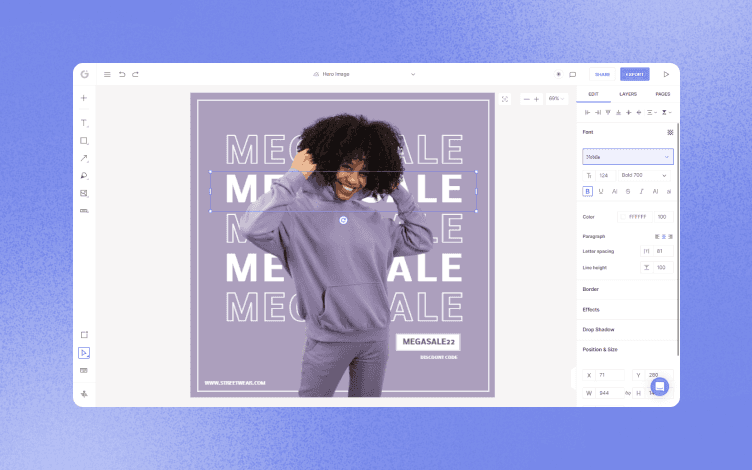This screenshot has height=470, width=752.
Task: Click the record dot icon in top bar
Action: 558,74
